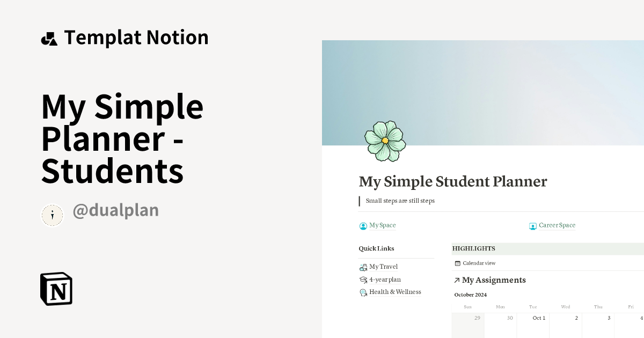Image resolution: width=644 pixels, height=338 pixels.
Task: Follow the @dualplan creator link
Action: (x=115, y=210)
